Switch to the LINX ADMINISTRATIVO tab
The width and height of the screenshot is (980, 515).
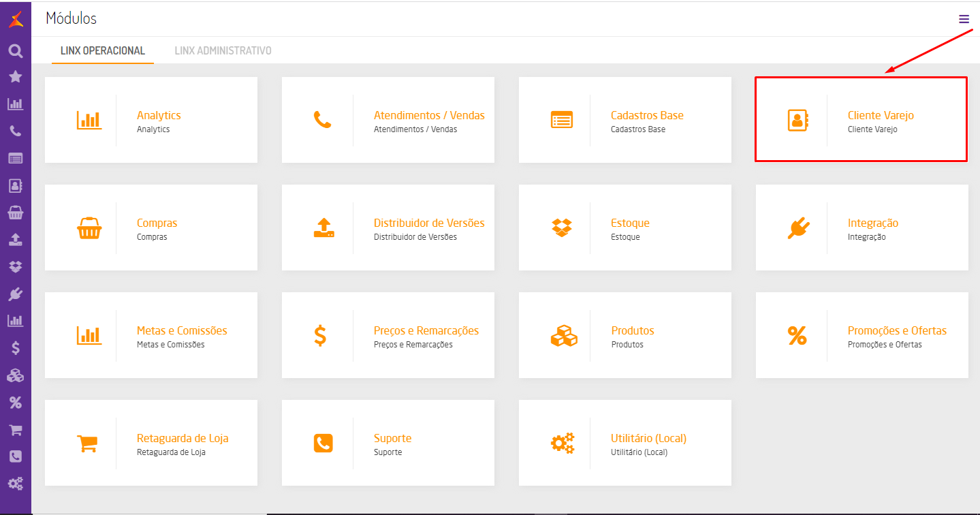coord(223,50)
